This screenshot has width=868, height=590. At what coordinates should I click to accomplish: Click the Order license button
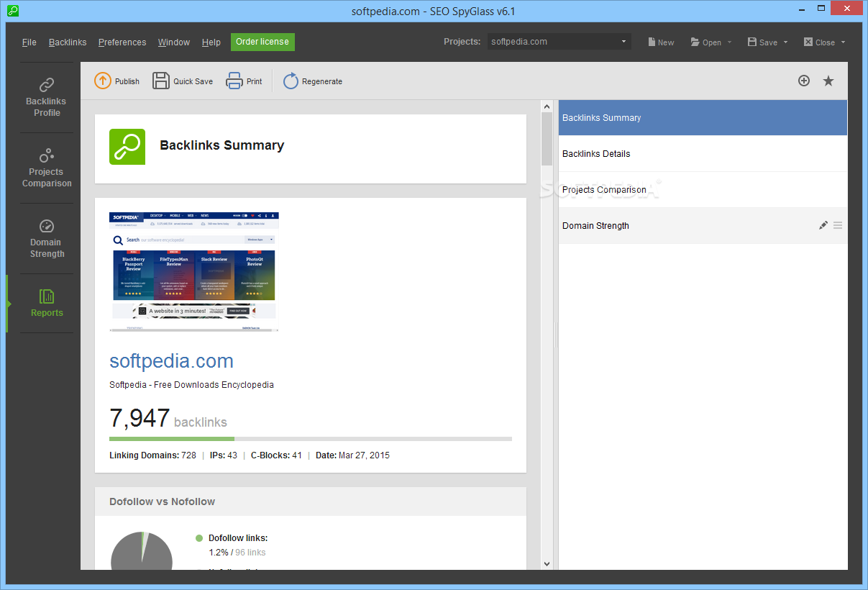pyautogui.click(x=262, y=42)
